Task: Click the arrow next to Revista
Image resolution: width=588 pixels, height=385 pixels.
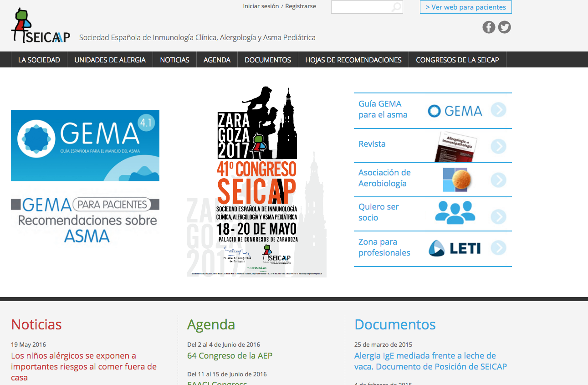Action: click(499, 146)
